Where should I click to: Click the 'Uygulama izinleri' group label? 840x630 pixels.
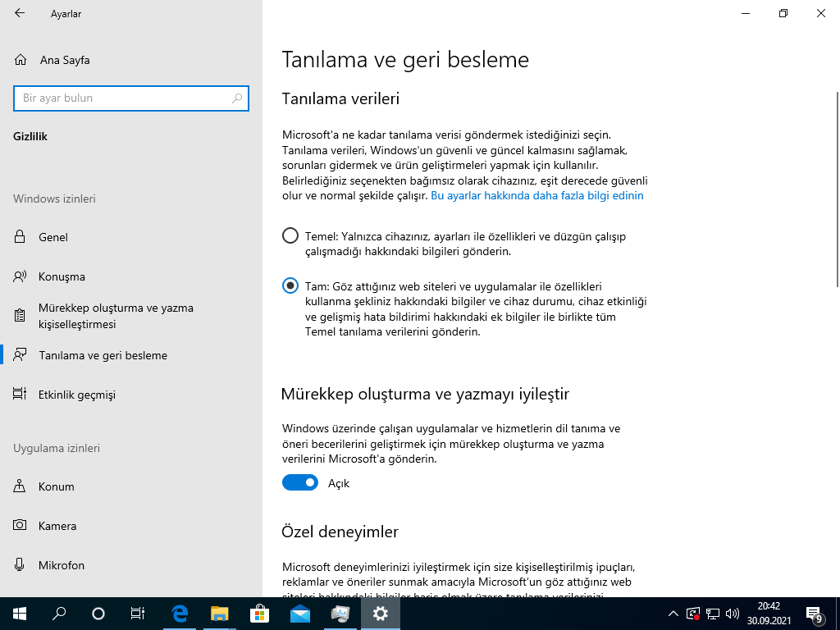pyautogui.click(x=57, y=448)
